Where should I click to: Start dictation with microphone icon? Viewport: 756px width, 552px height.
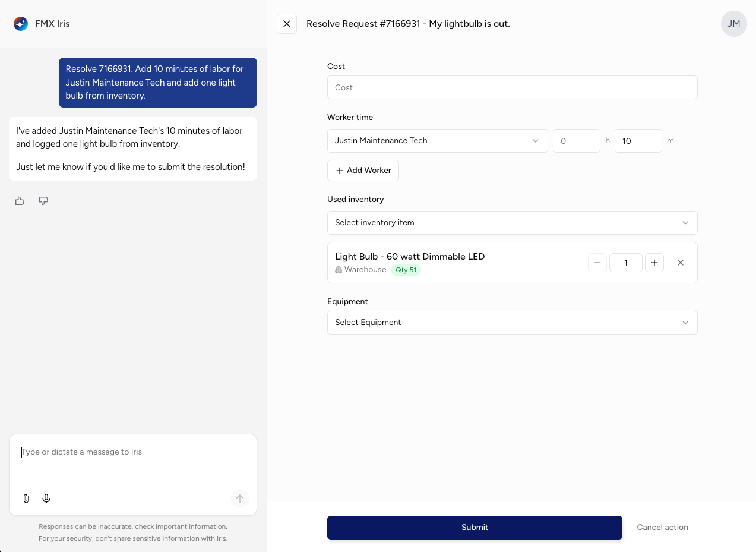[x=46, y=499]
